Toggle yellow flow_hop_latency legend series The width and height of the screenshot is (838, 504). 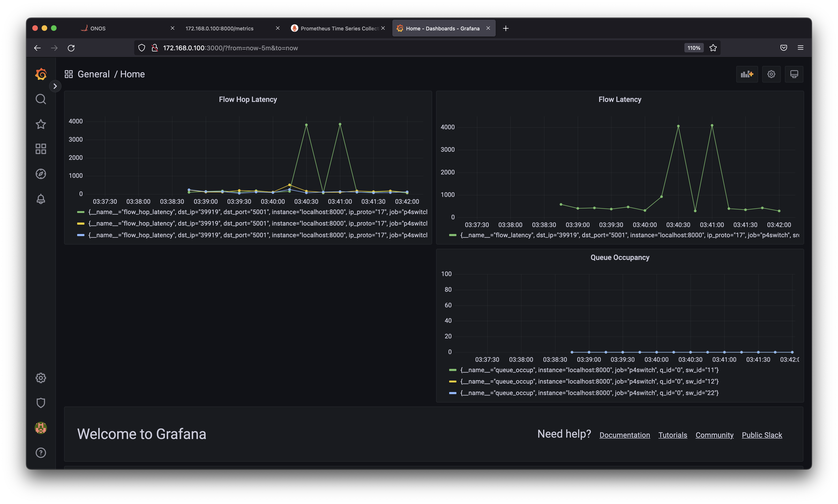coord(257,223)
